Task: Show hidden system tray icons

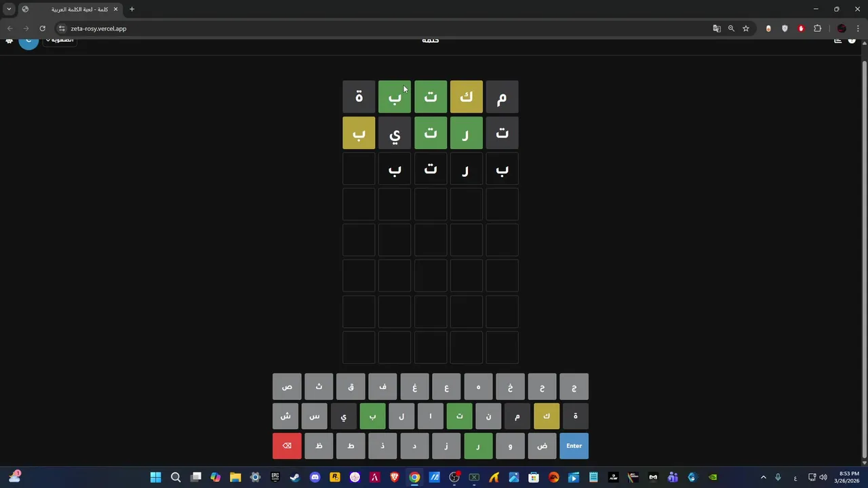Action: (763, 477)
